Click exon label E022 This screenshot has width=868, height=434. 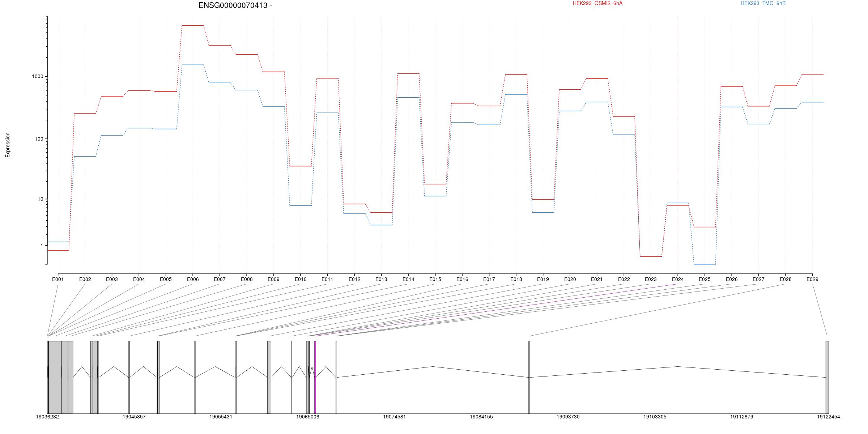[x=624, y=279]
